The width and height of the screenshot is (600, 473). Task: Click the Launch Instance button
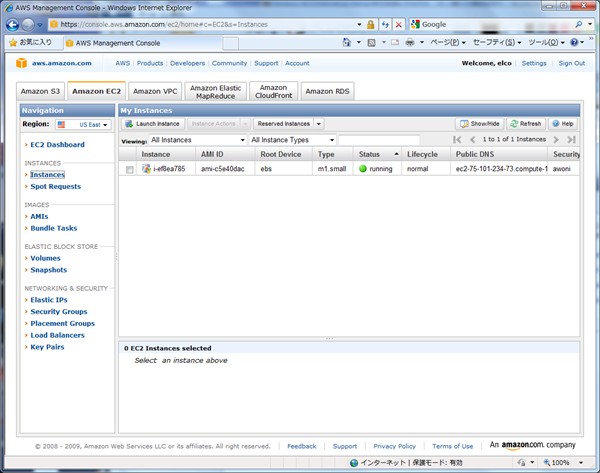(x=153, y=124)
